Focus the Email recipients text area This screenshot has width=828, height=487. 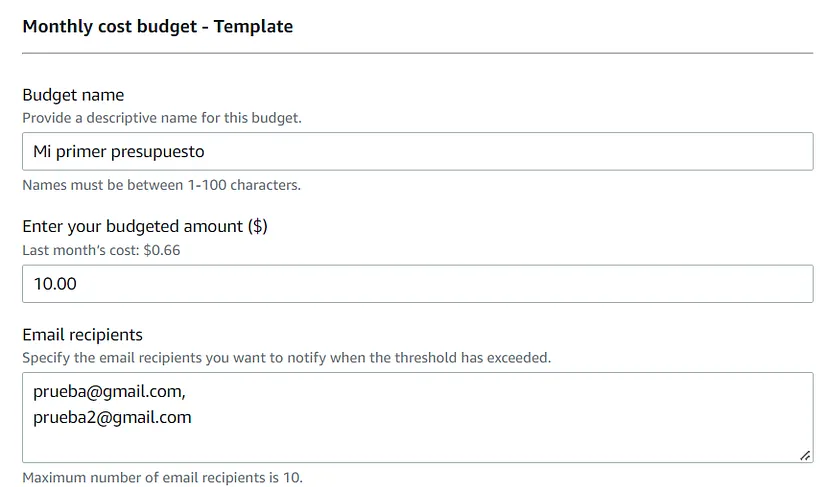(x=418, y=417)
